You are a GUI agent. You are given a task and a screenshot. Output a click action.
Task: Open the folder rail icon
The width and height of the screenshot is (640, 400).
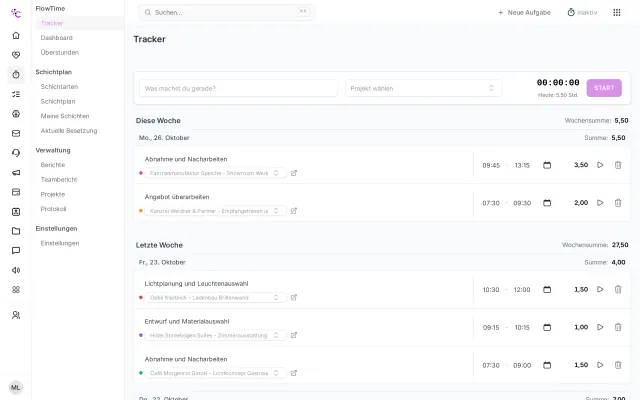click(16, 231)
